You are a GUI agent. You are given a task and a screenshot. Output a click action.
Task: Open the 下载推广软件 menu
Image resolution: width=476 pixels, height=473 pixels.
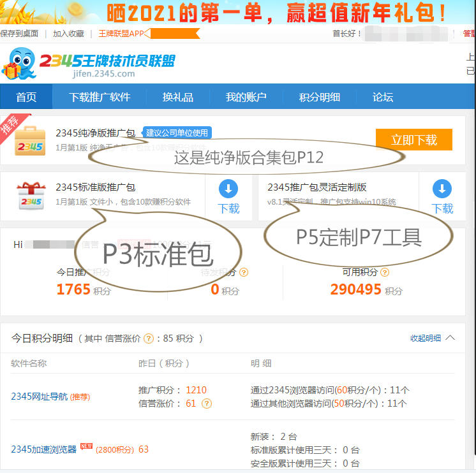[x=100, y=97]
